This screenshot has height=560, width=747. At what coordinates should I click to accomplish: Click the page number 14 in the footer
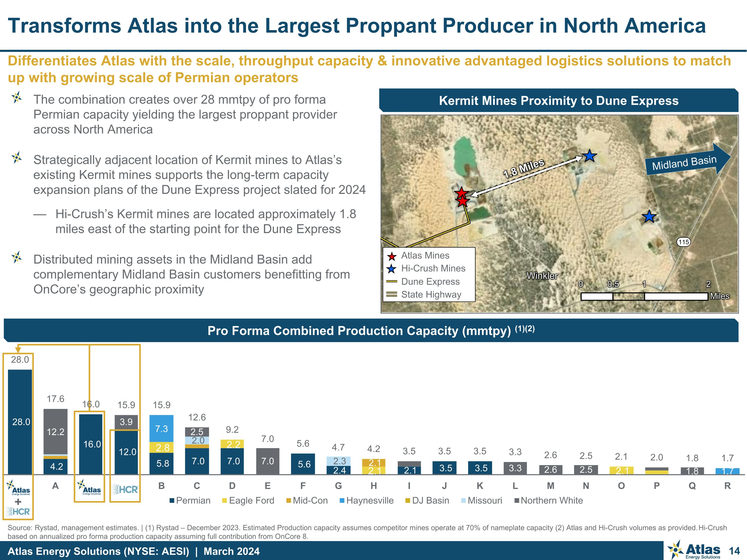pos(735,551)
